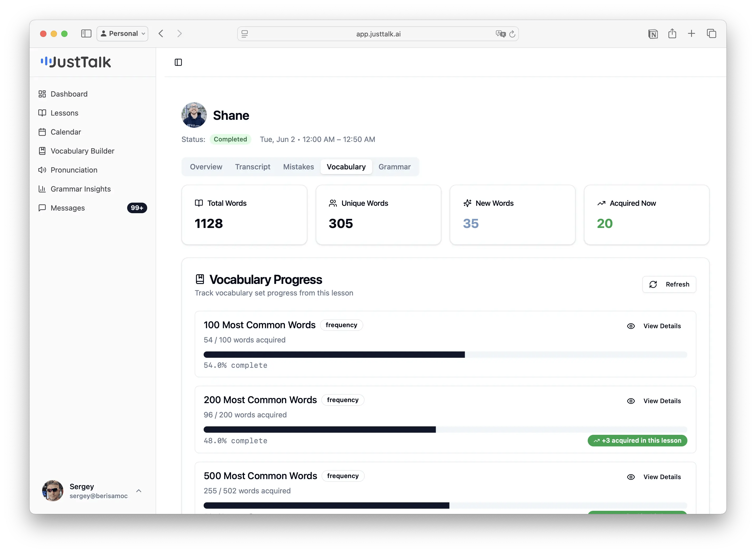Select the Vocabulary tab
Viewport: 756px width, 553px height.
click(346, 167)
